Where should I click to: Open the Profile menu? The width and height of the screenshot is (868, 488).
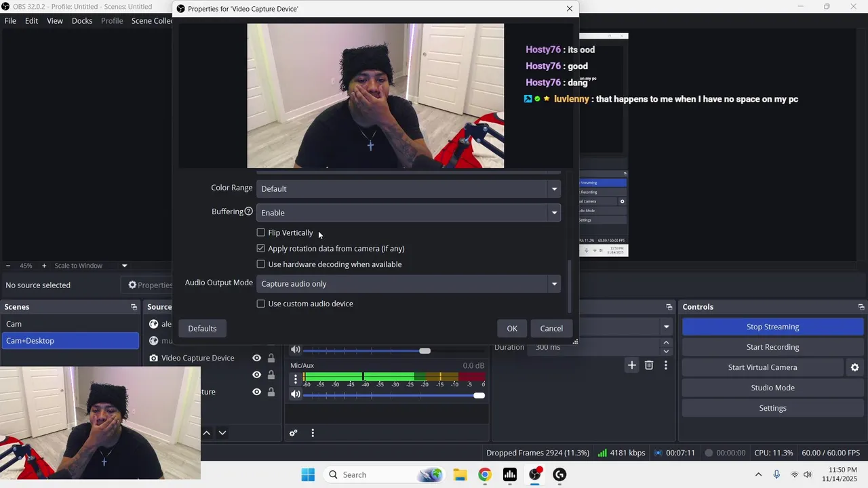click(112, 20)
